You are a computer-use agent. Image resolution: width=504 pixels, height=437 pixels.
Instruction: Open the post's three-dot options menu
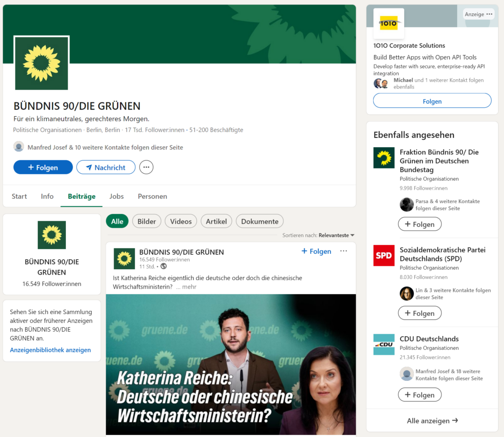coord(344,251)
